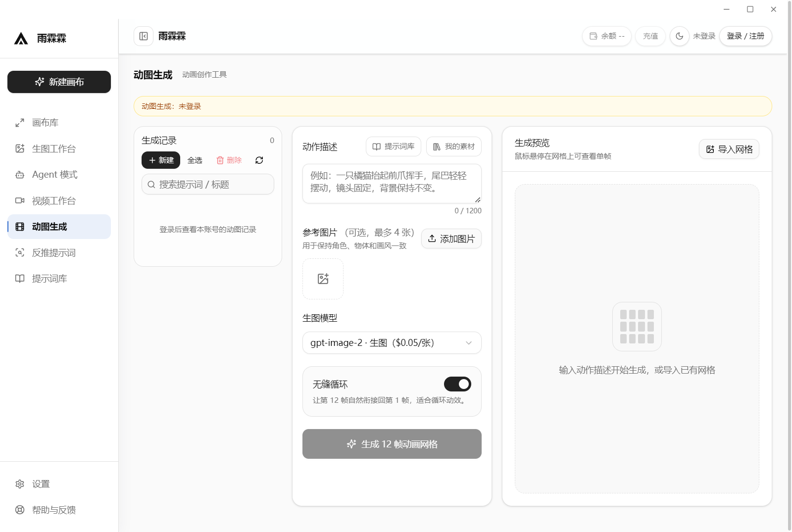This screenshot has height=532, width=792.
Task: Open the 提示词库 button beside 动作描述
Action: click(x=393, y=146)
